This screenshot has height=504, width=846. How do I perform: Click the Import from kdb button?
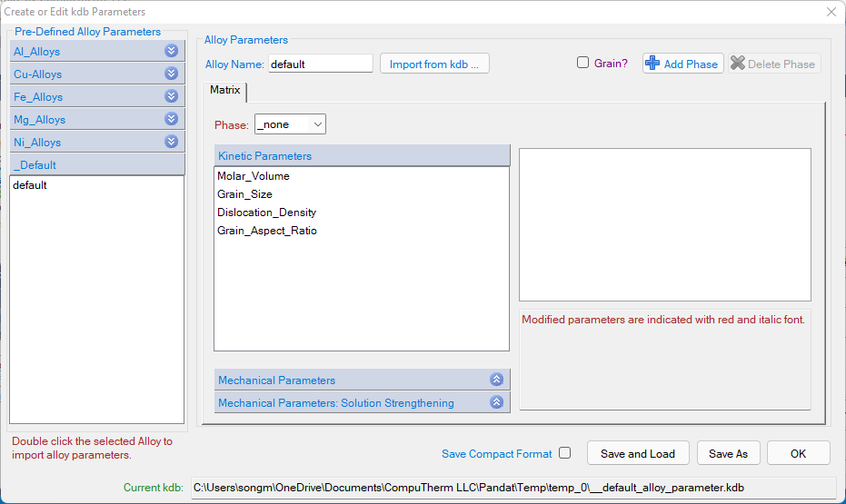point(434,64)
